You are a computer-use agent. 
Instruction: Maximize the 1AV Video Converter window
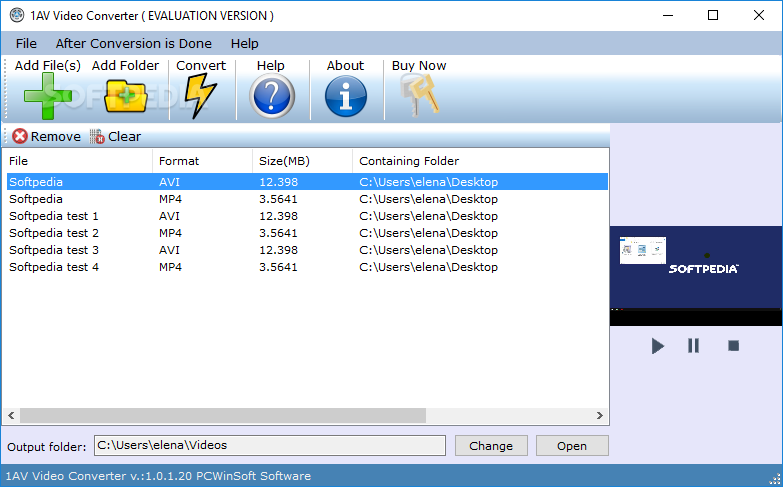(713, 15)
